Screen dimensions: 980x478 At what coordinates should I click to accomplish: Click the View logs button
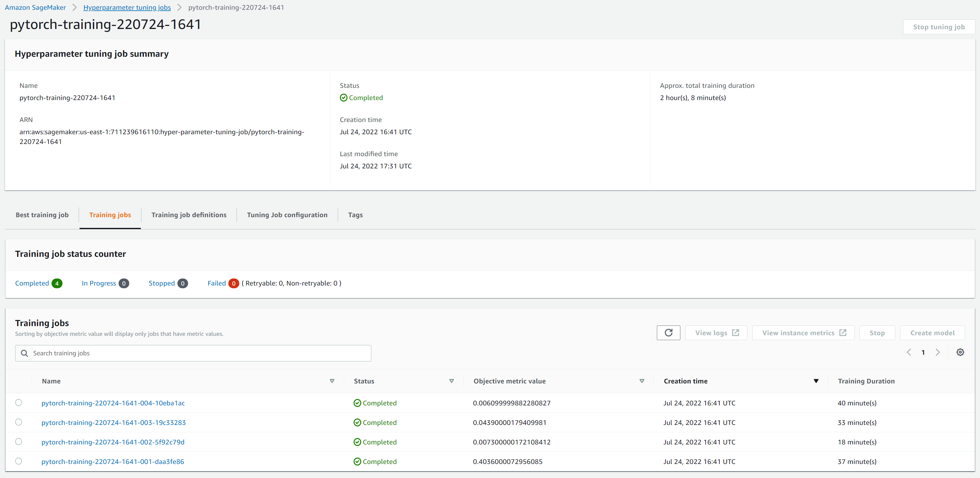coord(716,332)
